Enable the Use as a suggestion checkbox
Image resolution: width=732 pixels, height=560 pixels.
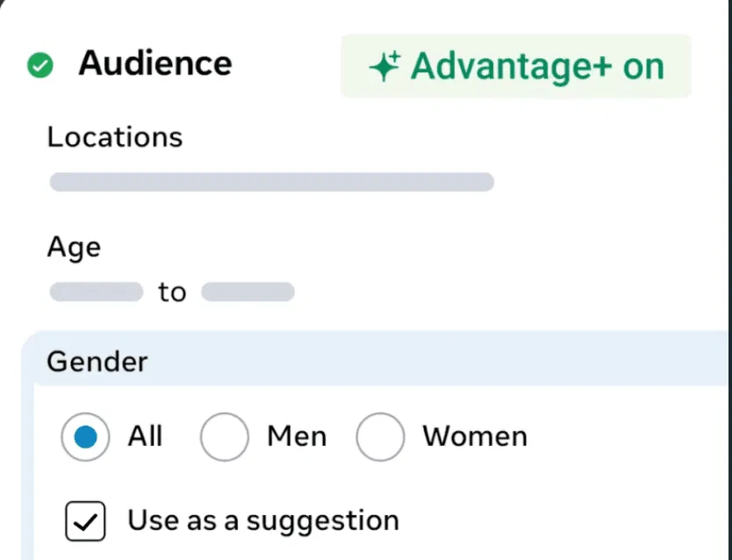pyautogui.click(x=85, y=521)
